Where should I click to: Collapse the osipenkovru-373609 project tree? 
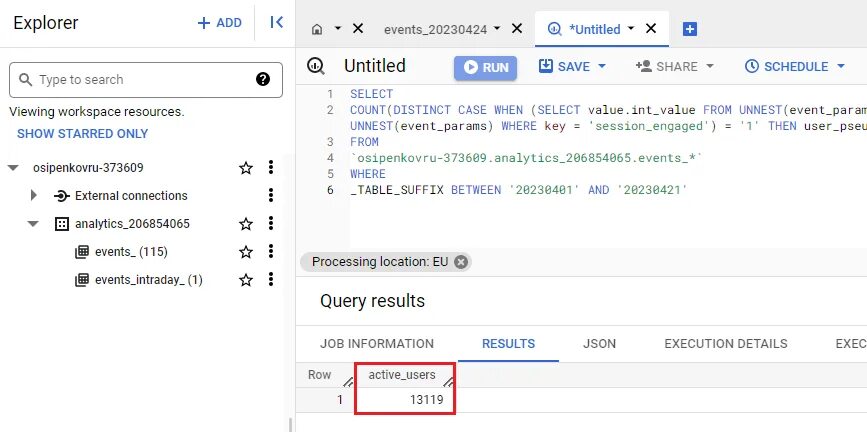tap(13, 168)
